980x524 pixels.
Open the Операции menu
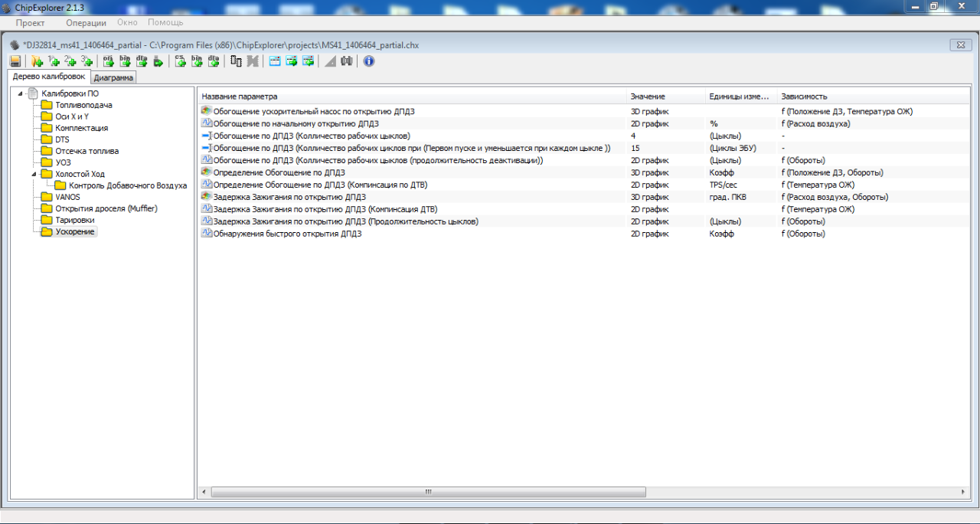click(86, 23)
